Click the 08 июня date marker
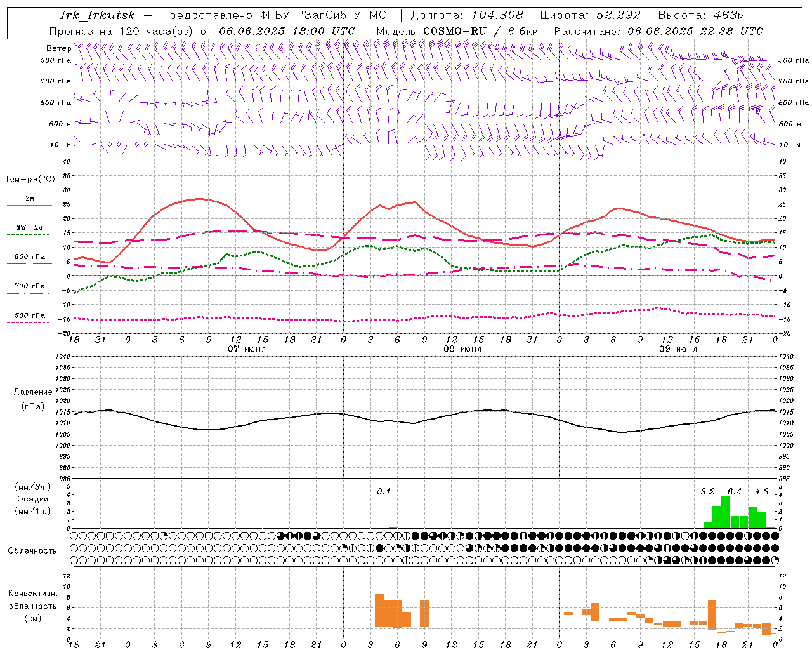Viewport: 812px width, 650px height. click(462, 349)
